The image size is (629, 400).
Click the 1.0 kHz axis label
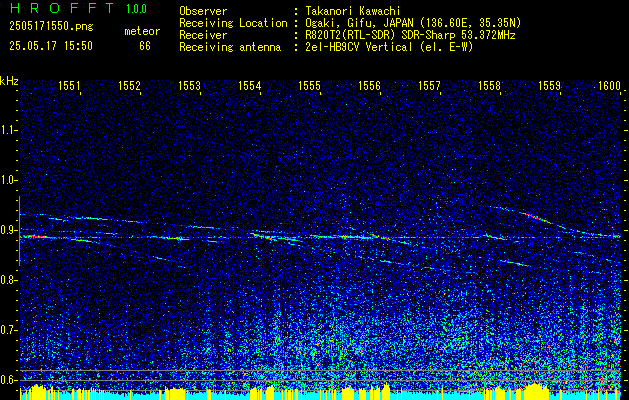(x=8, y=180)
